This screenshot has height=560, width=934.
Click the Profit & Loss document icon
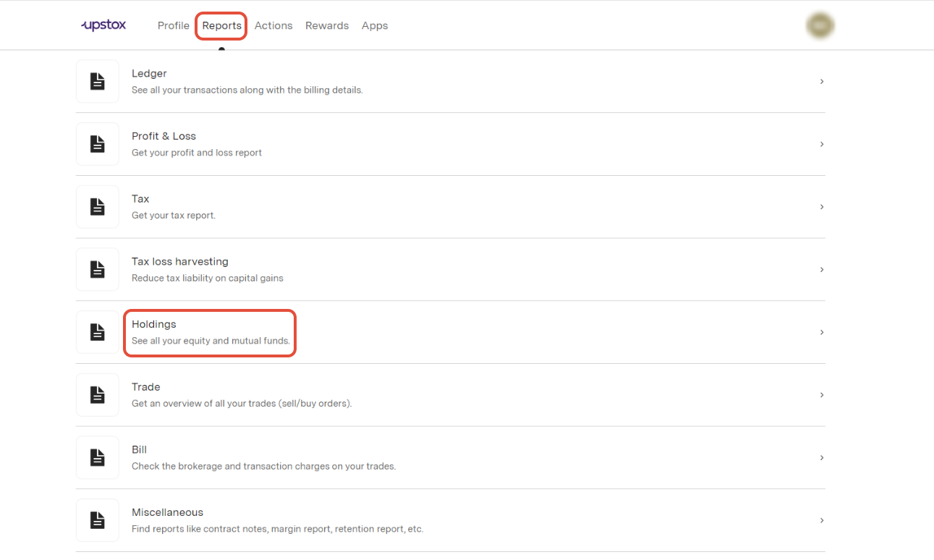click(98, 144)
